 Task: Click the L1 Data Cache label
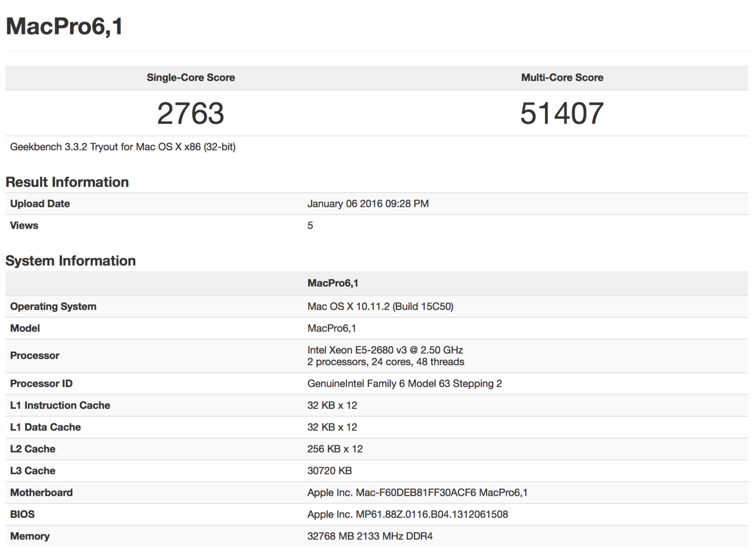[46, 427]
